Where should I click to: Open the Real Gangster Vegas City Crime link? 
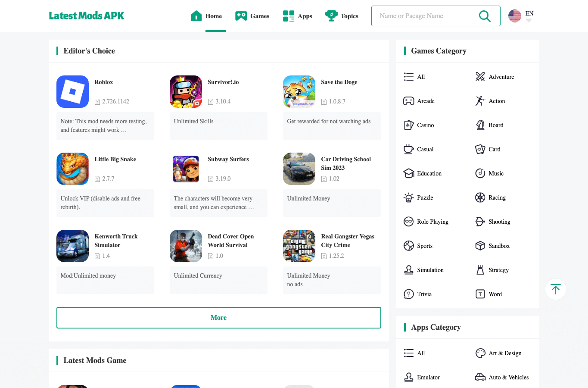pos(348,241)
